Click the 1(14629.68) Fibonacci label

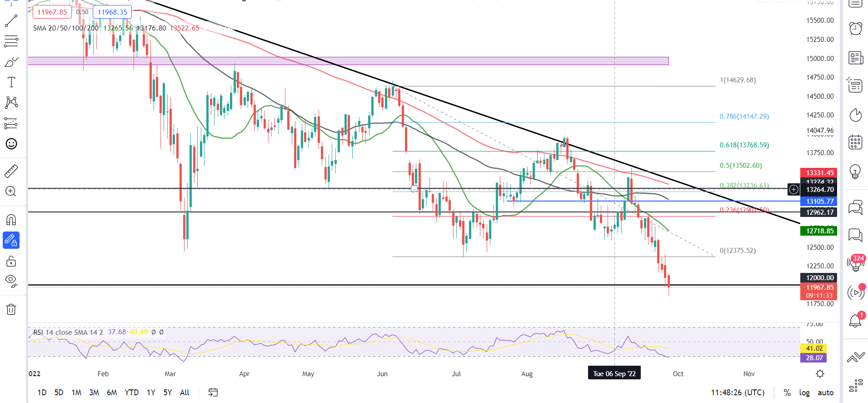coord(738,80)
